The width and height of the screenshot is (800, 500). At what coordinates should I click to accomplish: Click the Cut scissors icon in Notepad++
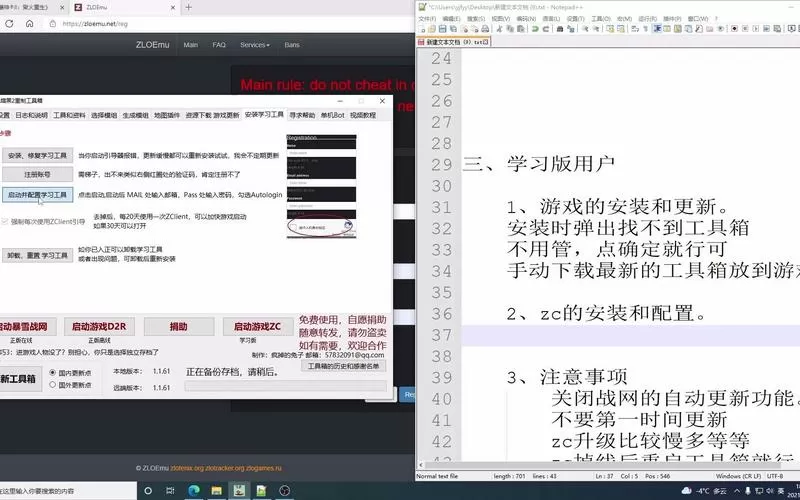tap(499, 29)
